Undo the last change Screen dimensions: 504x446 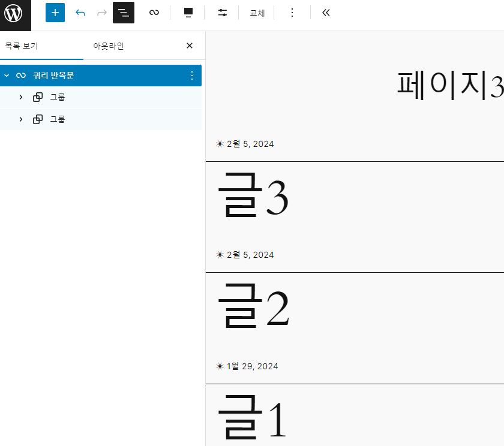[80, 13]
